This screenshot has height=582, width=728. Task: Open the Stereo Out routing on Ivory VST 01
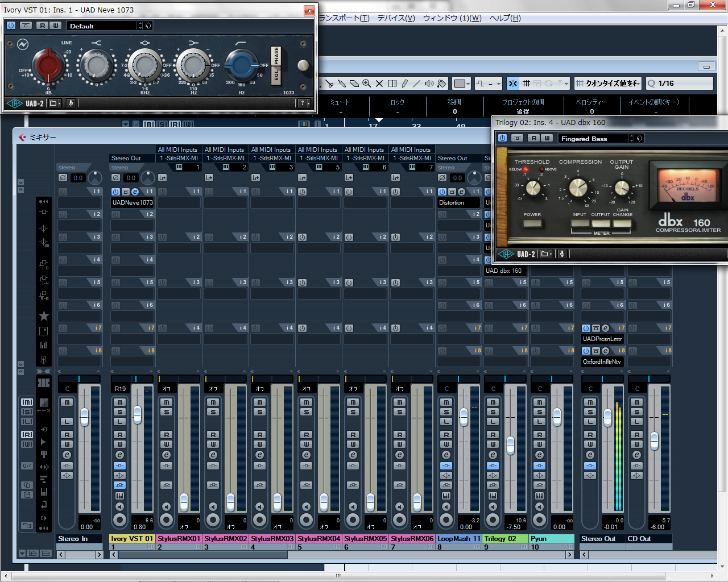tap(133, 159)
